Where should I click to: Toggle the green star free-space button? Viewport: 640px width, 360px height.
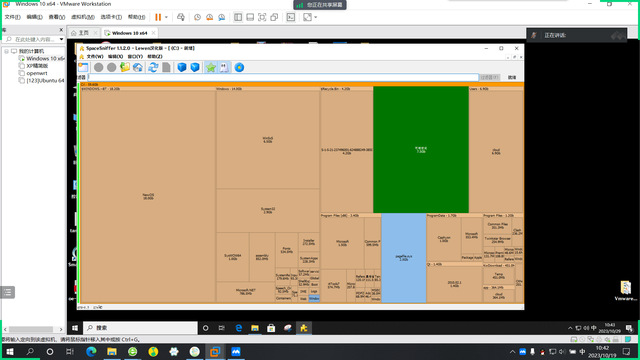pyautogui.click(x=211, y=67)
